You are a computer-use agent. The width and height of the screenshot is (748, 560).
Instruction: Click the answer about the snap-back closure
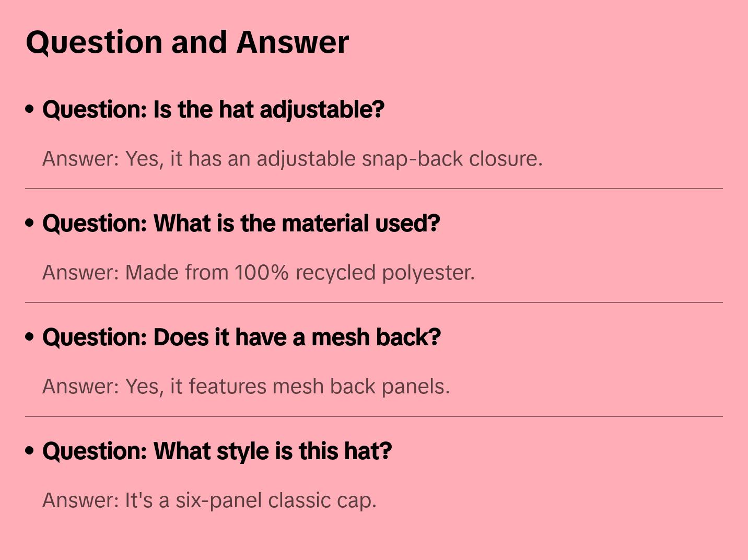[x=292, y=159]
